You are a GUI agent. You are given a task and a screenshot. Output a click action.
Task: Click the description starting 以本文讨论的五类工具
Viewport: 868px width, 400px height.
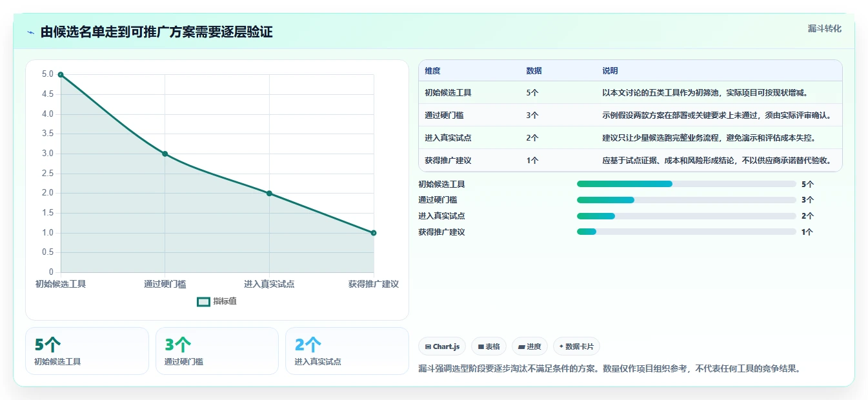[x=705, y=92]
